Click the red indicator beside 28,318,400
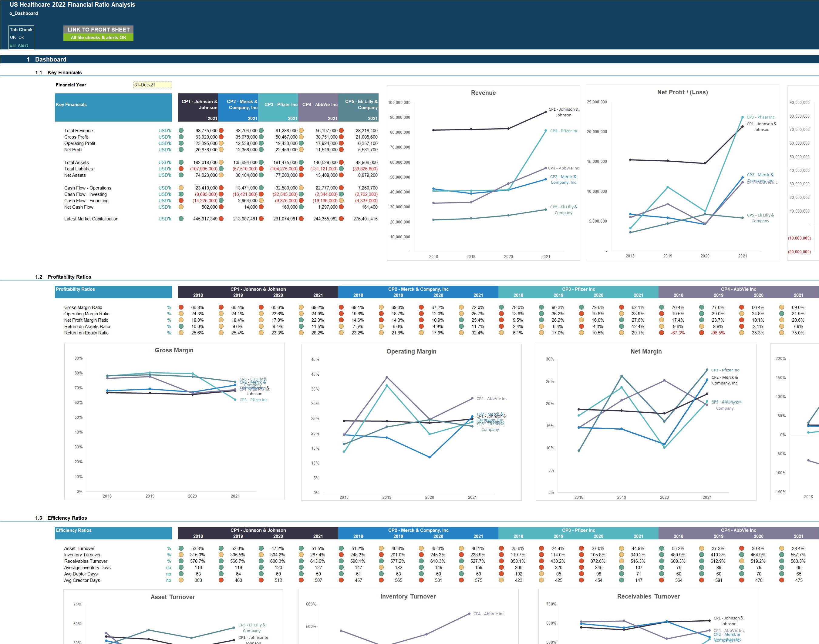 tap(341, 130)
